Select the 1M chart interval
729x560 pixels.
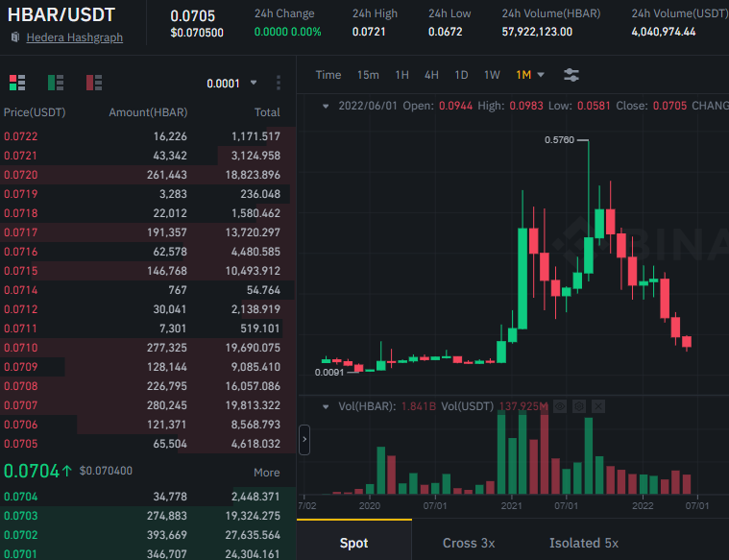point(523,75)
